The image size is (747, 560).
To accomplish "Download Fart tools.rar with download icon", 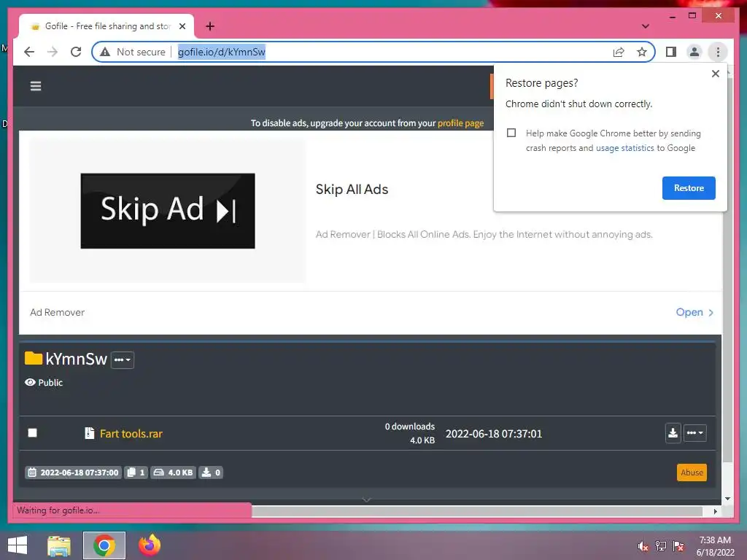I will [673, 433].
